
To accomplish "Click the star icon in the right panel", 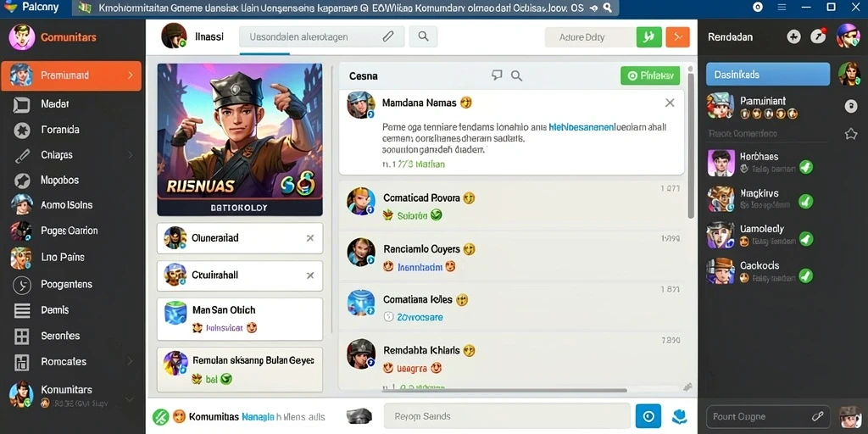I will click(x=851, y=133).
